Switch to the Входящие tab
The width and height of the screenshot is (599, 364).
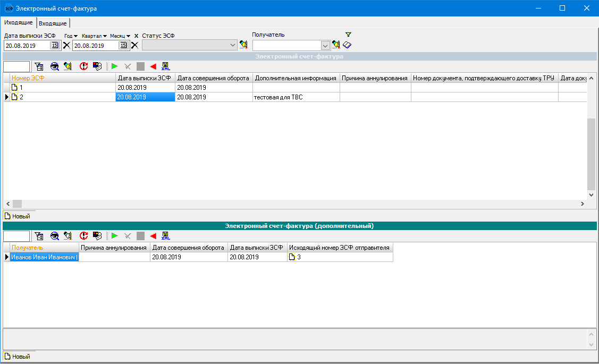[53, 23]
